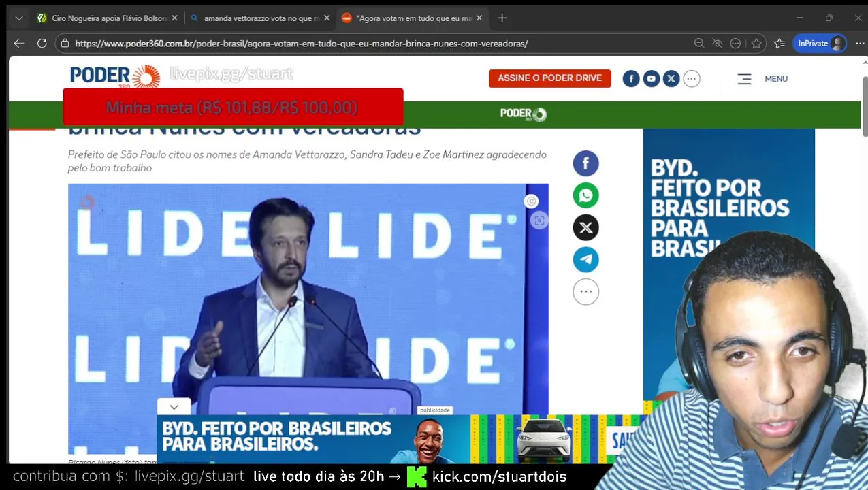Open Poder360 YouTube channel in header

pos(652,79)
